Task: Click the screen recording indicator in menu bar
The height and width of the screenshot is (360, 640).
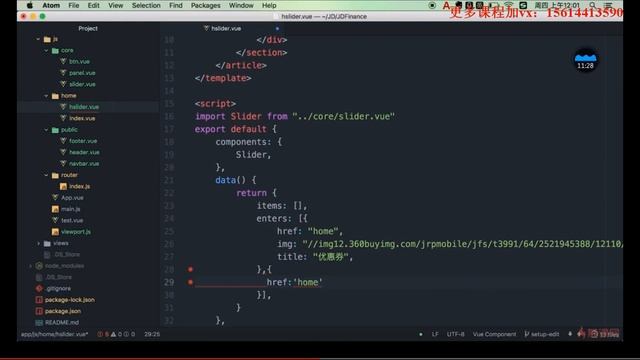Action: [x=432, y=5]
